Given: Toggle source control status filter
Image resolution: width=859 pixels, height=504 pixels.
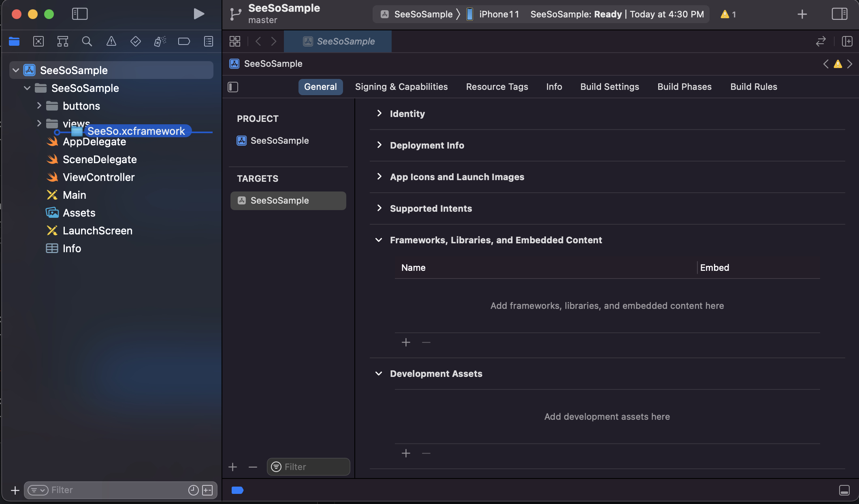Looking at the screenshot, I should point(207,490).
